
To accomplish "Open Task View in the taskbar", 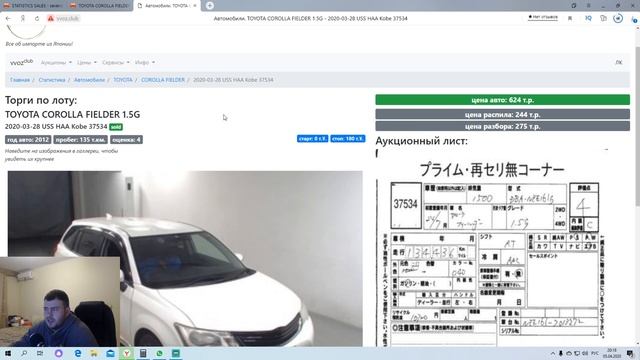I will pyautogui.click(x=40, y=353).
